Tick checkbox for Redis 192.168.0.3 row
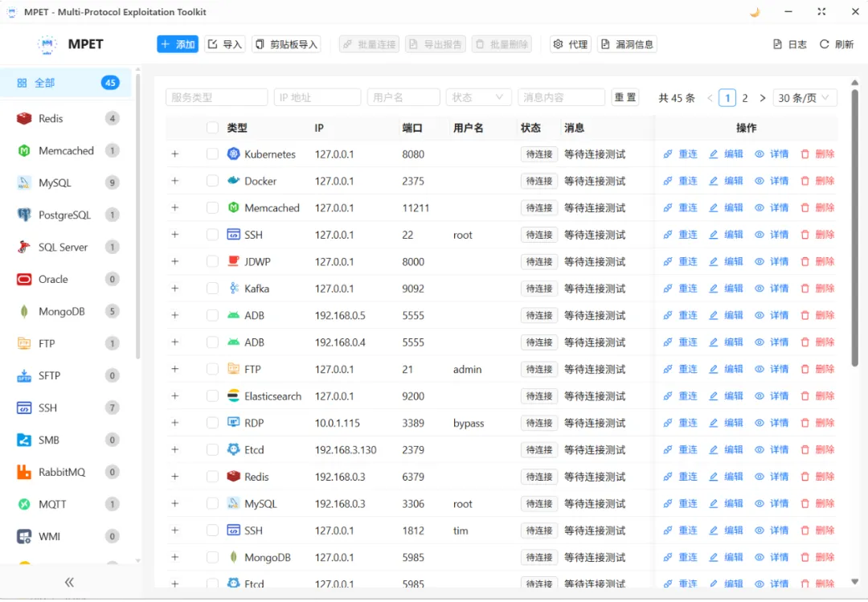Viewport: 868px width, 602px height. click(212, 477)
